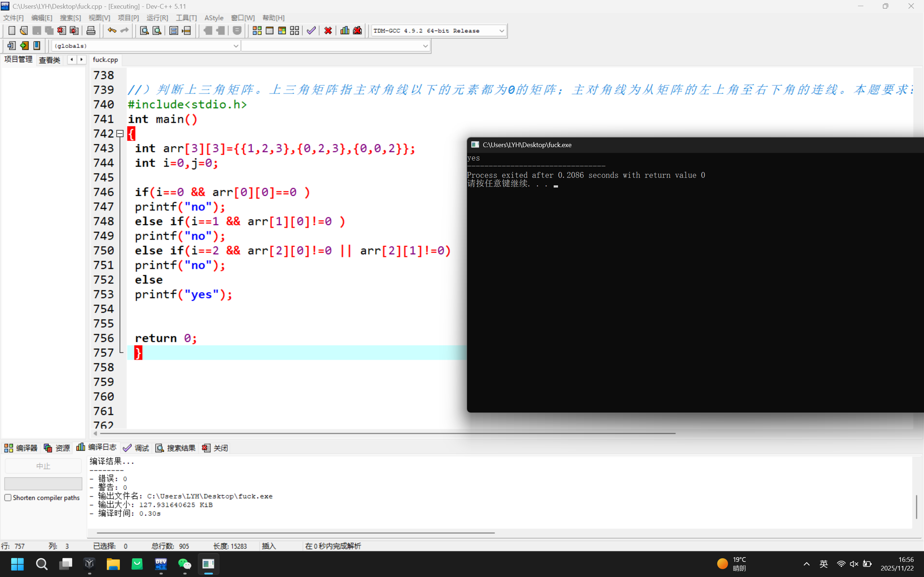924x577 pixels.
Task: Open WeChat from the taskbar
Action: pos(185,564)
